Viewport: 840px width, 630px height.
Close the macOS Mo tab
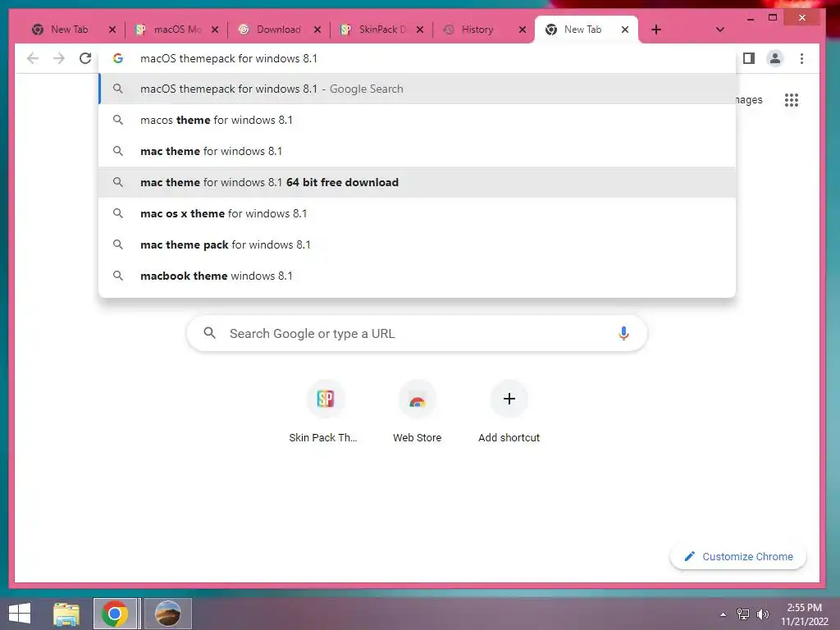[215, 30]
